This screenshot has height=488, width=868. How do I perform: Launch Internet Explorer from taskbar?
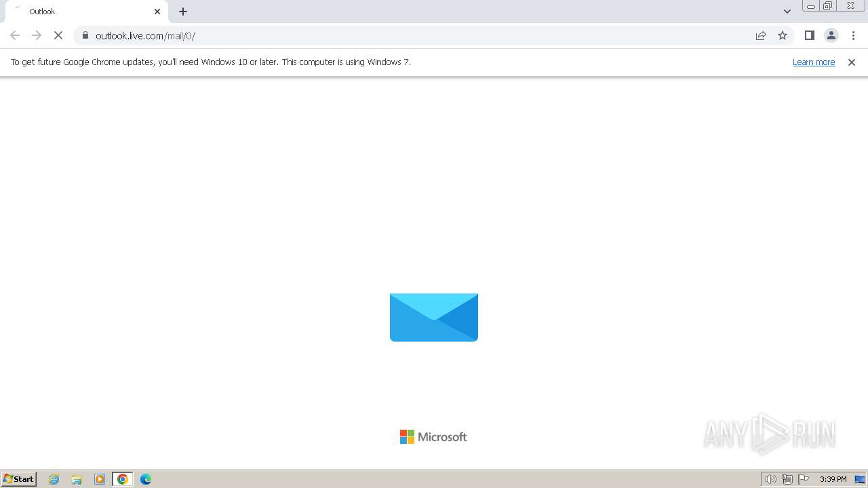54,479
